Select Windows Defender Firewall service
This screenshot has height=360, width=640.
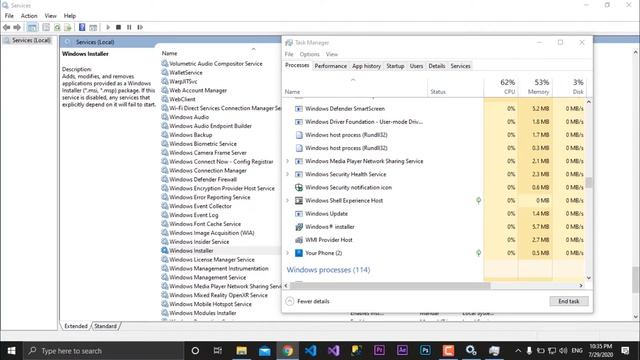click(203, 180)
